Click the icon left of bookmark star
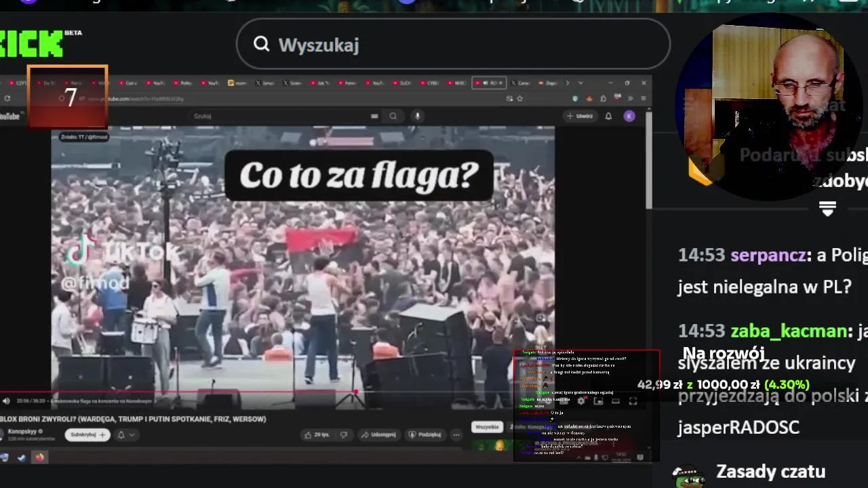The width and height of the screenshot is (868, 488). [509, 98]
